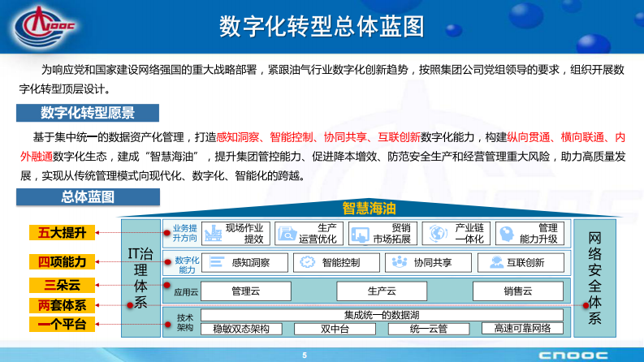Click the 管理能力升级 box

coord(529,234)
